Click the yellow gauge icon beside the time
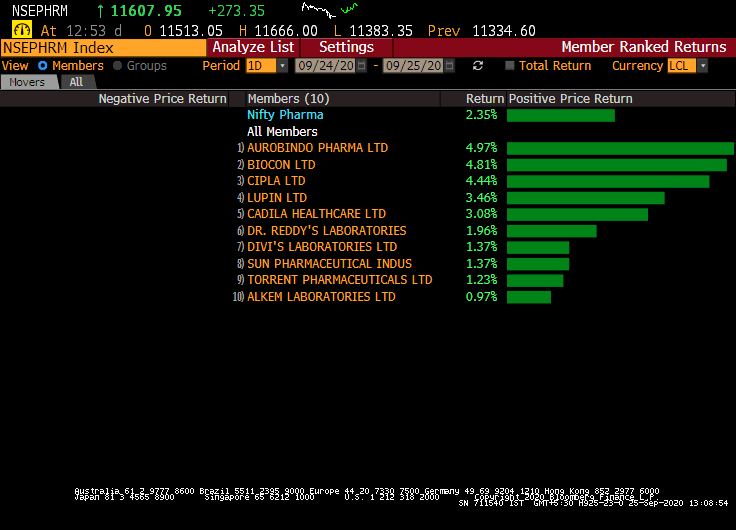 tap(21, 30)
